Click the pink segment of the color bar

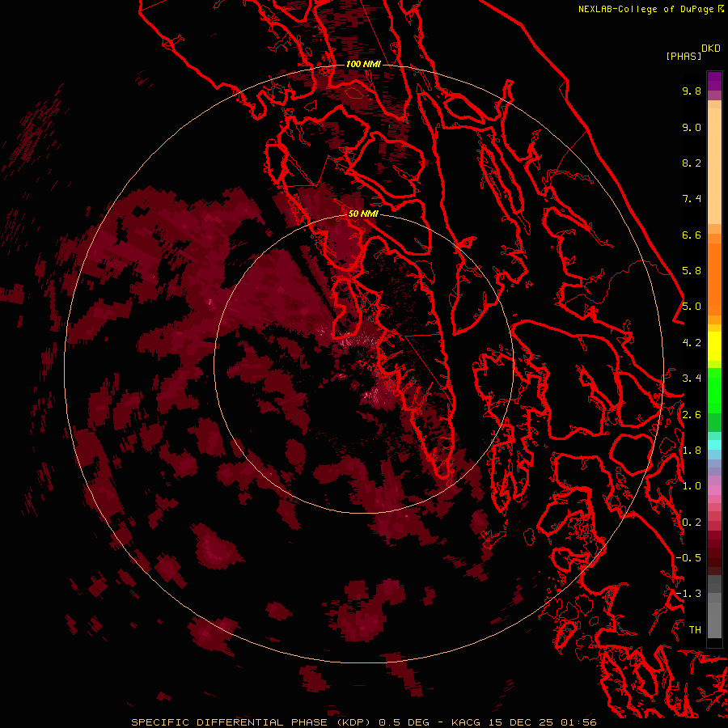pyautogui.click(x=714, y=490)
